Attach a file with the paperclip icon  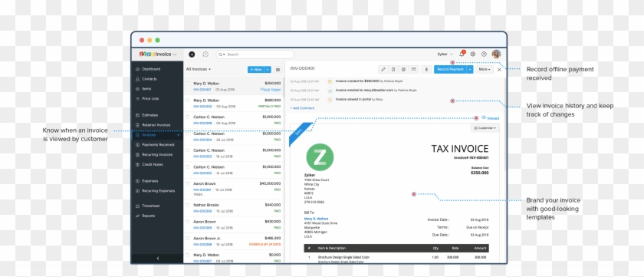point(427,70)
